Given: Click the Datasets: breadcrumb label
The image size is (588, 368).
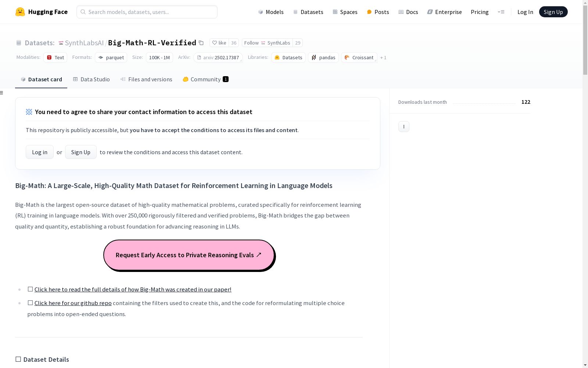Looking at the screenshot, I should pos(40,43).
